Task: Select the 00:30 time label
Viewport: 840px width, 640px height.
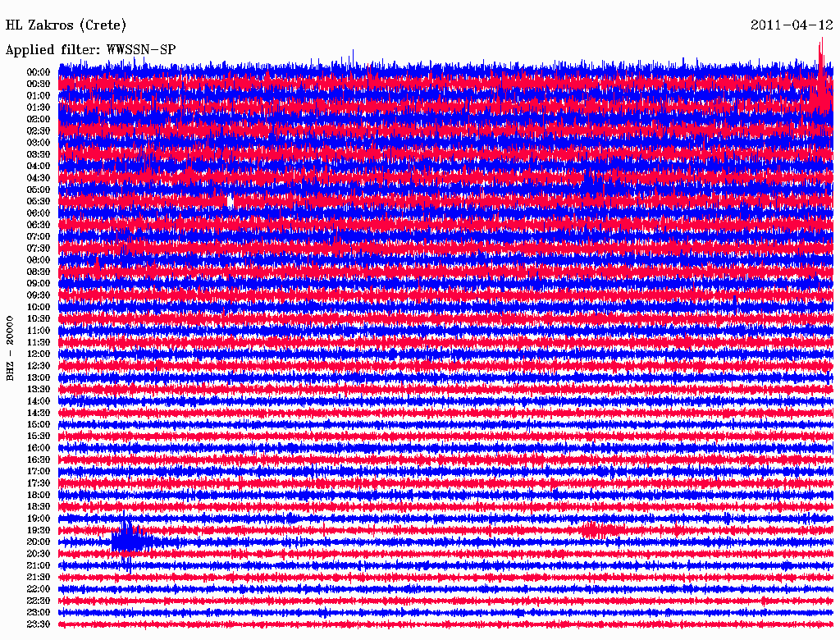Action: (x=39, y=84)
